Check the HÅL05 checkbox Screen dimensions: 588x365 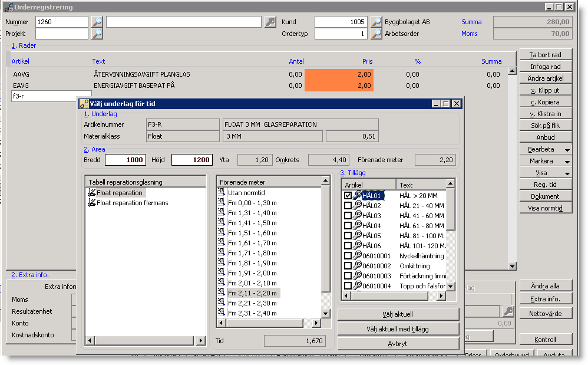[348, 236]
